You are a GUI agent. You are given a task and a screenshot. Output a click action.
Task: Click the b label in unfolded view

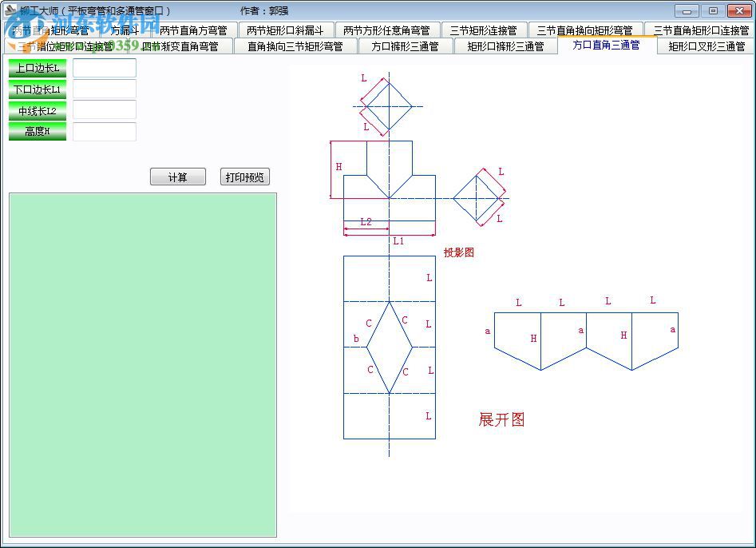click(x=356, y=339)
